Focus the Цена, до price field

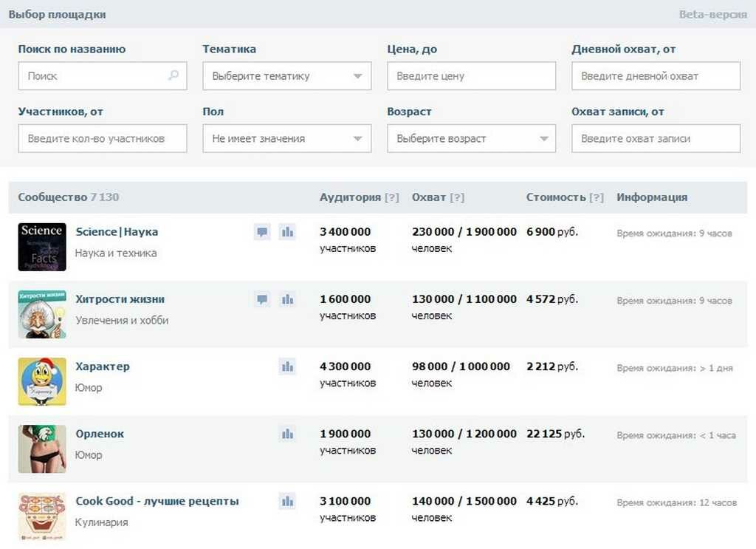click(471, 76)
